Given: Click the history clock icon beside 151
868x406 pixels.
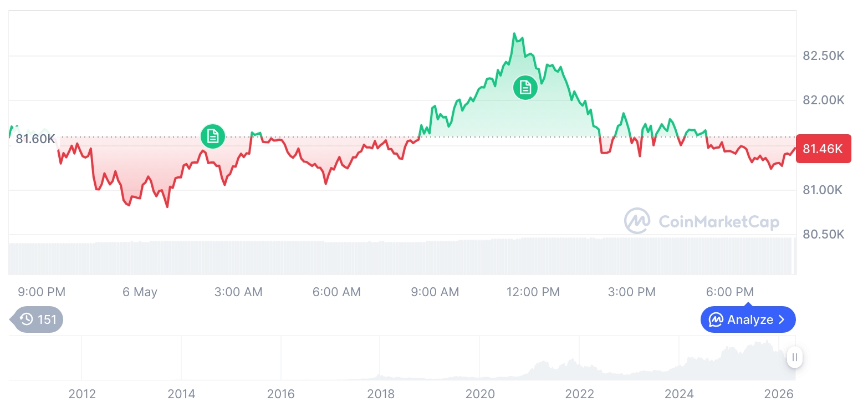Looking at the screenshot, I should [x=26, y=319].
